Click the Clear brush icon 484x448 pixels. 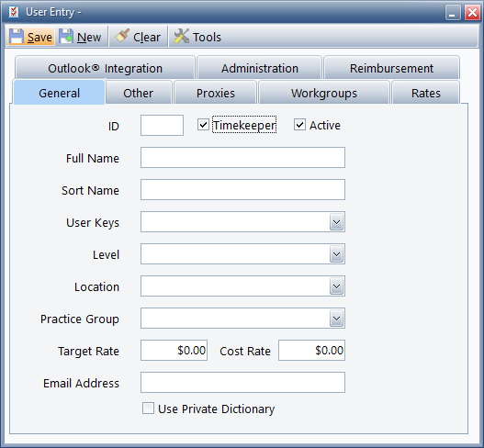tap(122, 36)
